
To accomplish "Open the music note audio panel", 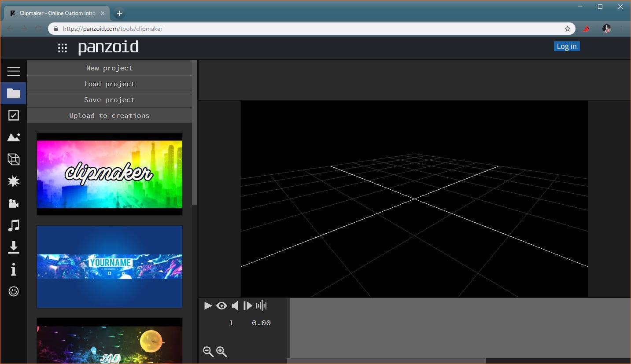I will tap(14, 225).
